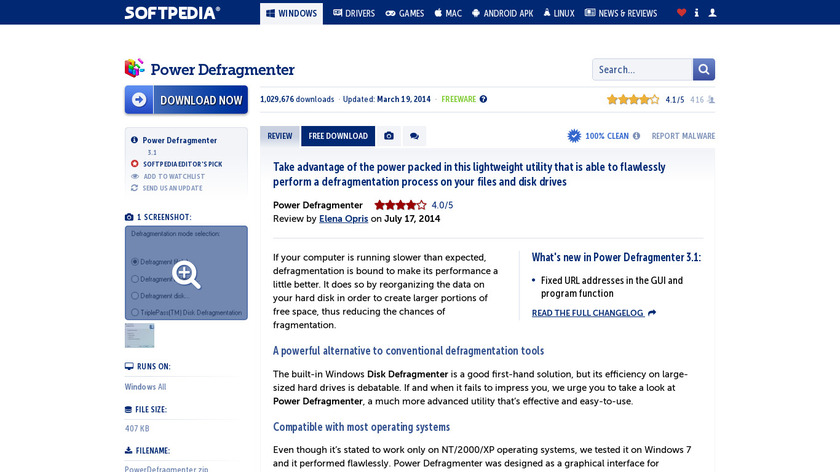Click the Filename download icon

128,451
